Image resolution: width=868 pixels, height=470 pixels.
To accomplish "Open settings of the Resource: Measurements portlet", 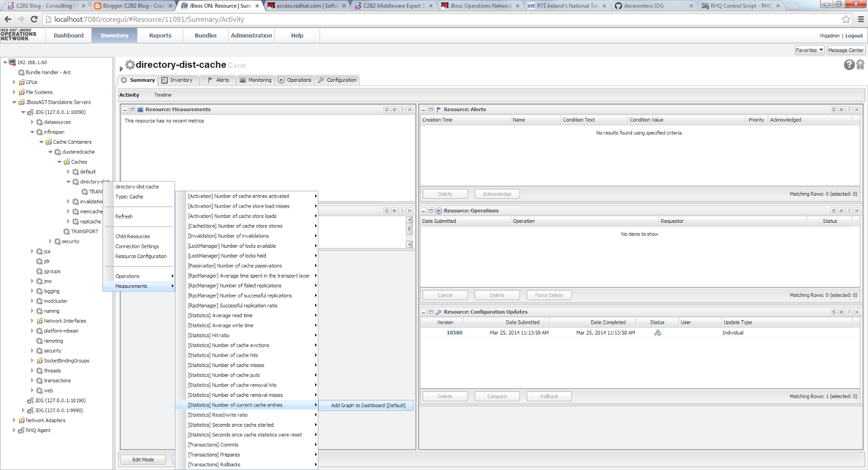I will point(394,110).
